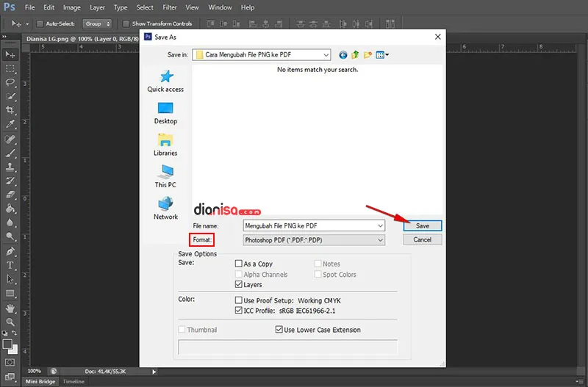Toggle Quick Mask mode icon
Viewport: 588px width, 387px height.
click(10, 362)
